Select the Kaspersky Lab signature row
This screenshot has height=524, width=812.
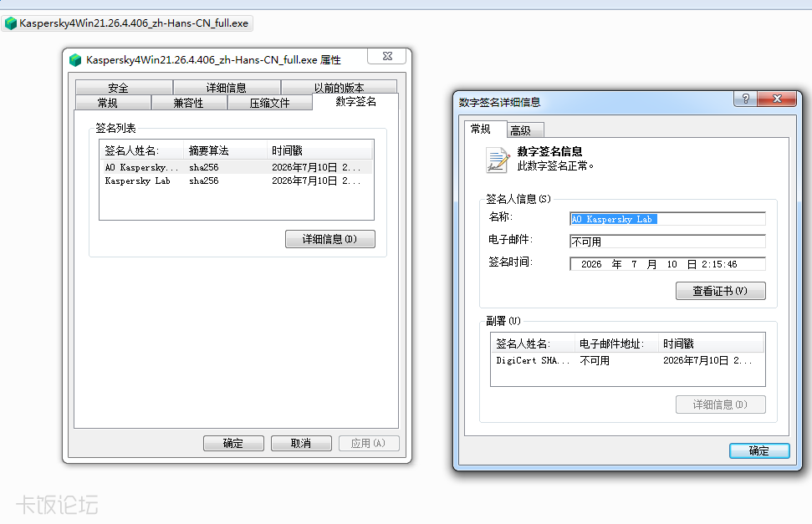coord(237,181)
